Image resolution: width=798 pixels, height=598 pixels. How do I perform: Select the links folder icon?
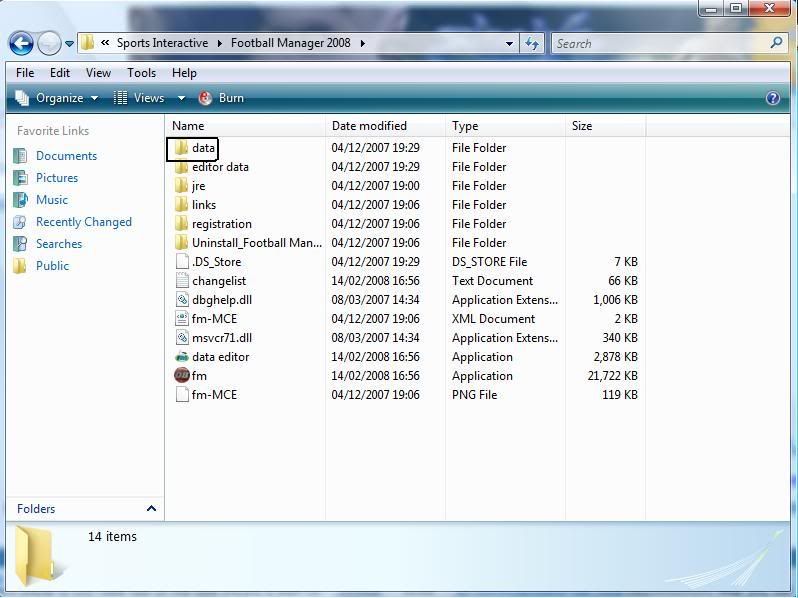[x=181, y=205]
